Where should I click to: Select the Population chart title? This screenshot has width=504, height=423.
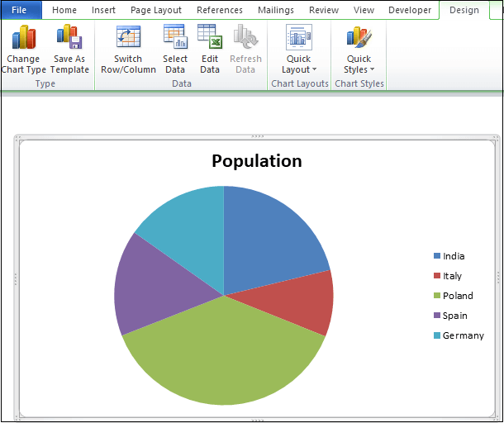256,161
